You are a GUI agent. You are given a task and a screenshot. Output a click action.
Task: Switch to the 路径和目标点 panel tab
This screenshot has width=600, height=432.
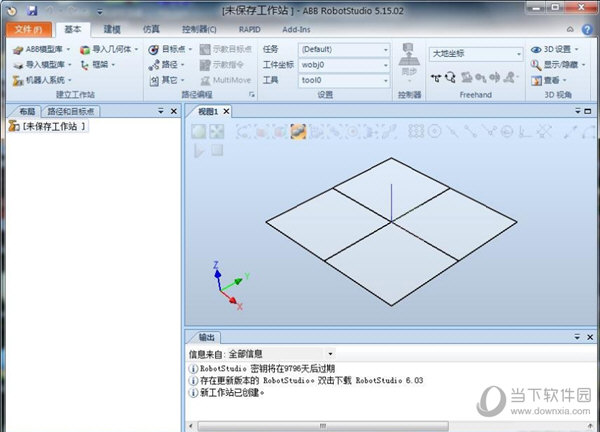click(71, 111)
